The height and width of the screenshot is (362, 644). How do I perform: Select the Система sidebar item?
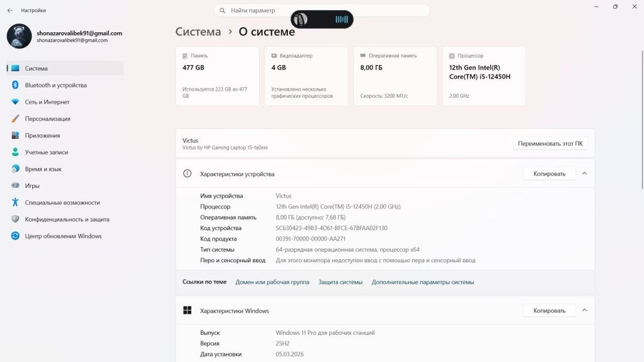(x=65, y=68)
